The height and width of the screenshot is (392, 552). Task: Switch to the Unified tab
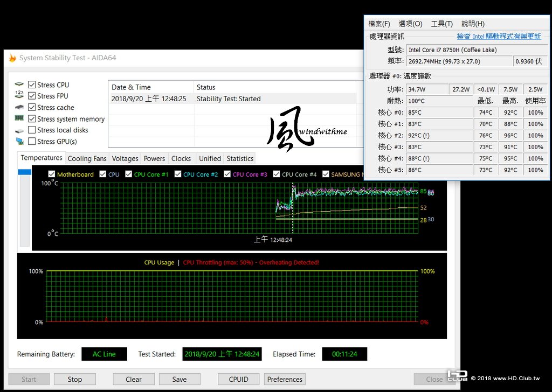point(210,158)
